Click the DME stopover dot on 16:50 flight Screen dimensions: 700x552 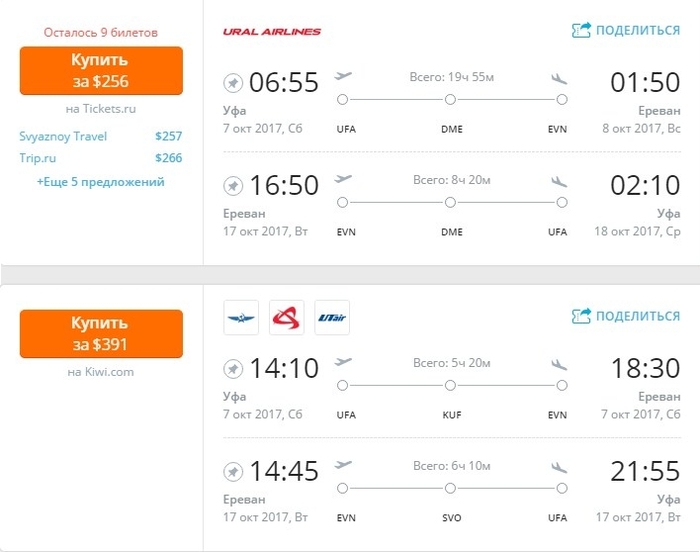tap(451, 203)
